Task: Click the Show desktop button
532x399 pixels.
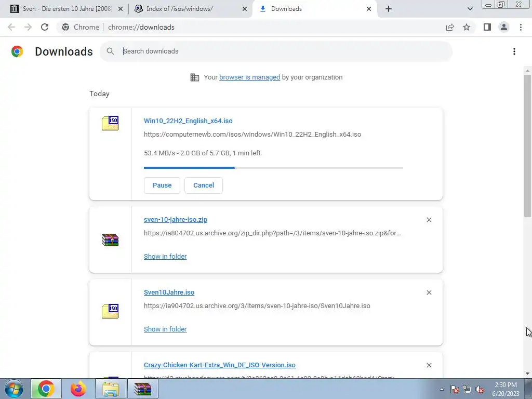Action: point(528,389)
